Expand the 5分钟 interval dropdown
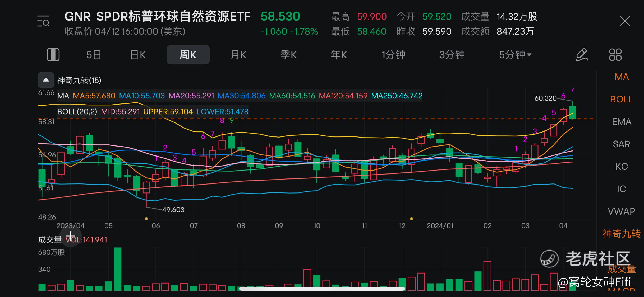 coord(515,55)
